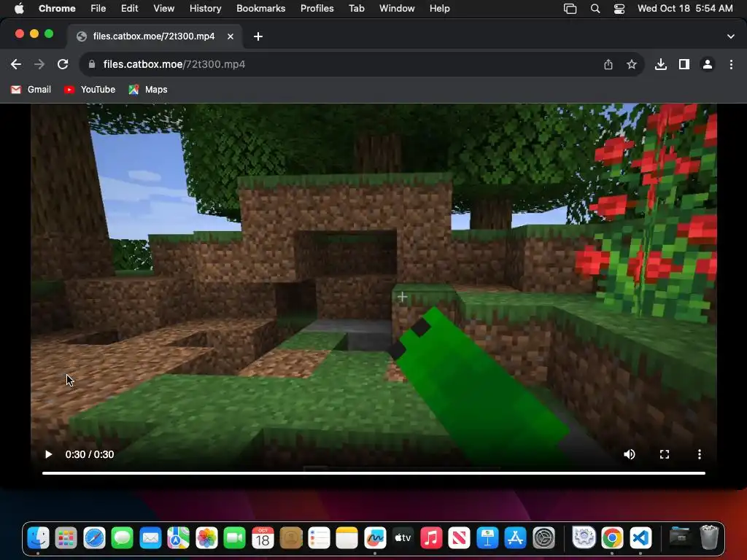Click the date and time

coord(685,8)
